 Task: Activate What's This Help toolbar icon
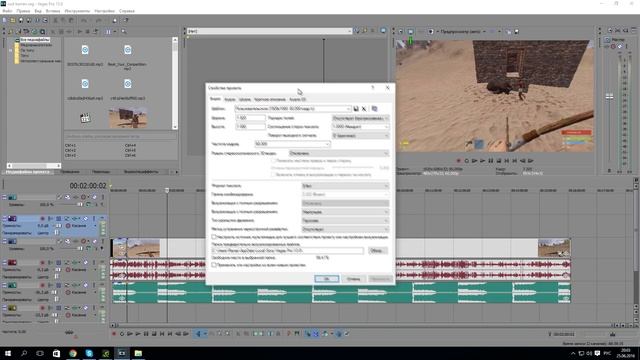126,20
